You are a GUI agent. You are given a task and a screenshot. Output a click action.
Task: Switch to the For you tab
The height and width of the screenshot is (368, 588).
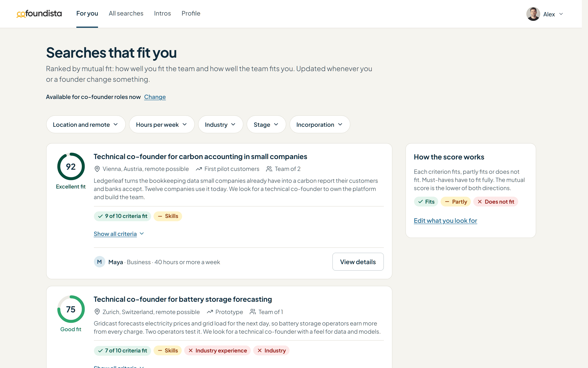pos(87,13)
